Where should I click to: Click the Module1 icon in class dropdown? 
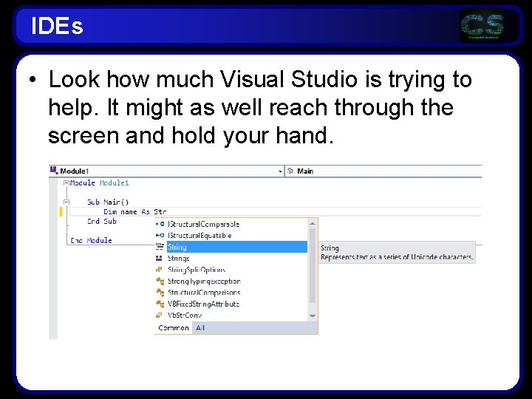54,171
